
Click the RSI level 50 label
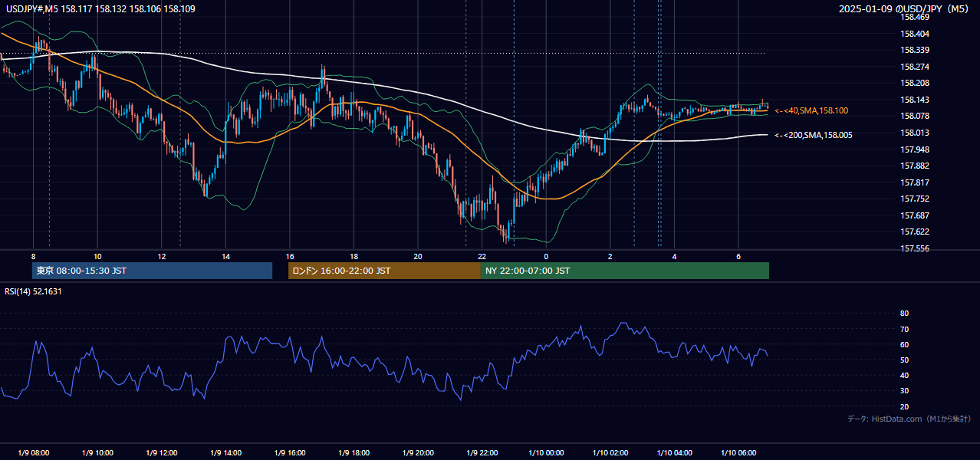click(x=904, y=360)
